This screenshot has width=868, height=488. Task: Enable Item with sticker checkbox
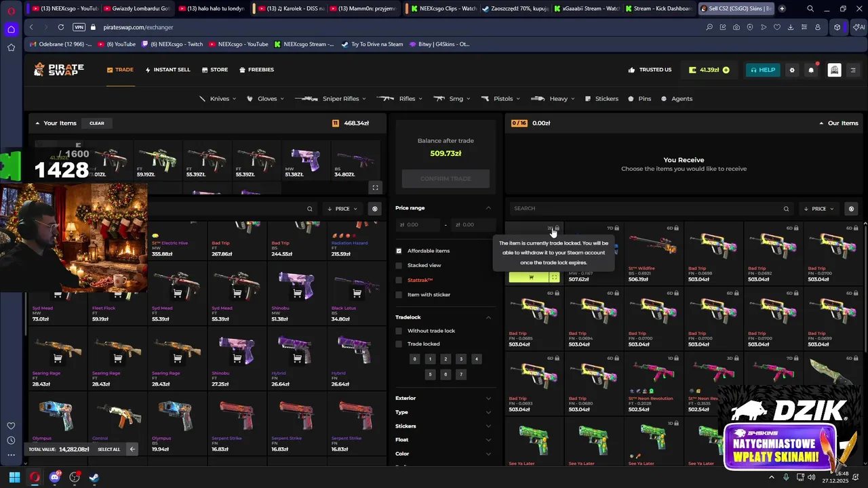pyautogui.click(x=399, y=295)
